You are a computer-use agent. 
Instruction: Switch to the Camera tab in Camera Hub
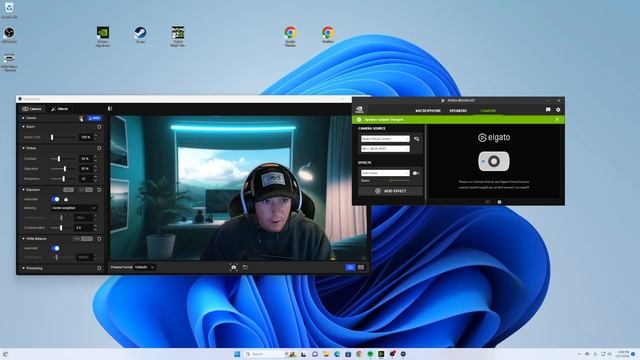pos(32,109)
